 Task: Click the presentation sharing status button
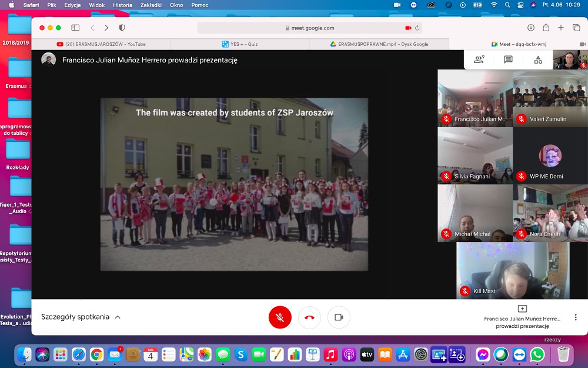click(522, 317)
